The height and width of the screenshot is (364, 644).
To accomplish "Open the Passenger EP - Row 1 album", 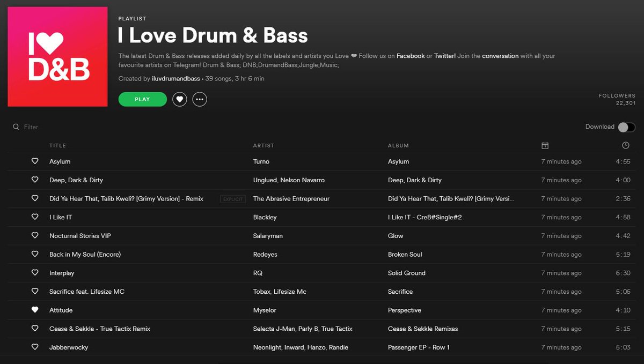I will coord(419,347).
